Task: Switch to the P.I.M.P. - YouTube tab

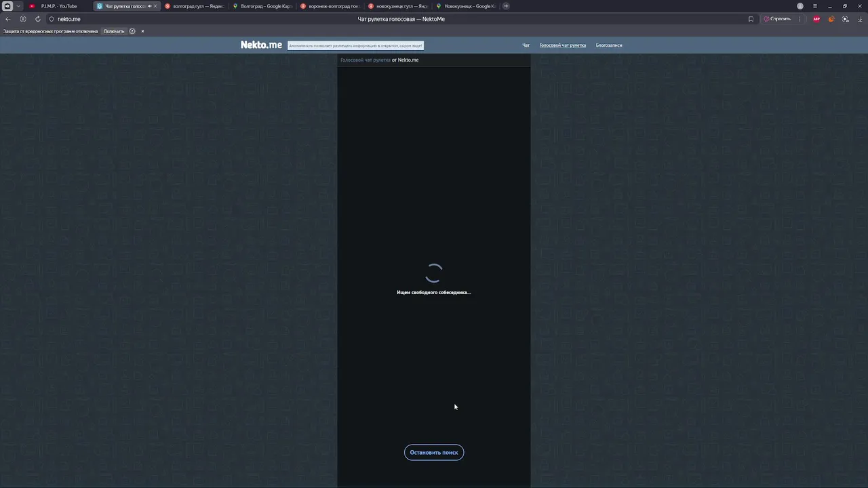Action: point(58,6)
